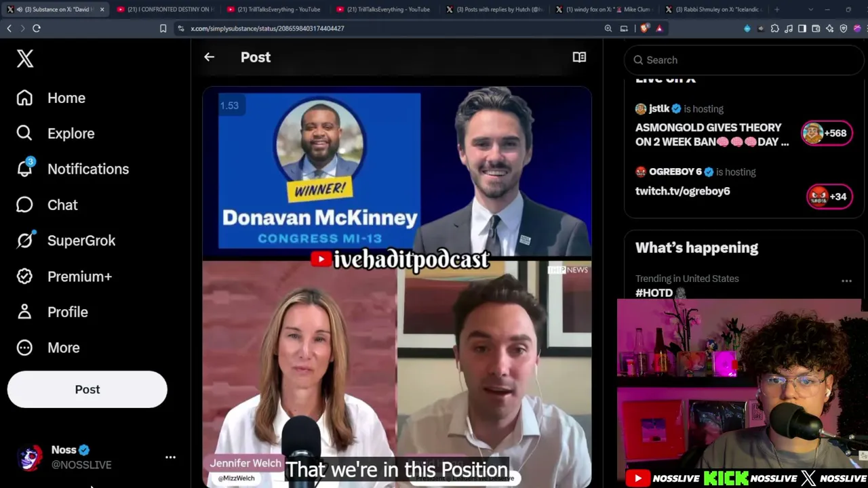Click the What's happening heading
Screen dimensions: 868x488
[x=696, y=248]
